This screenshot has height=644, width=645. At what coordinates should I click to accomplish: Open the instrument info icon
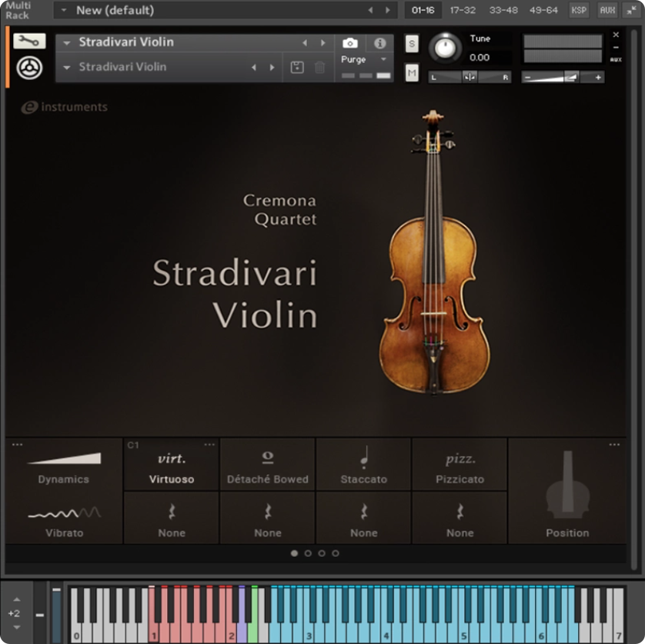[x=379, y=43]
